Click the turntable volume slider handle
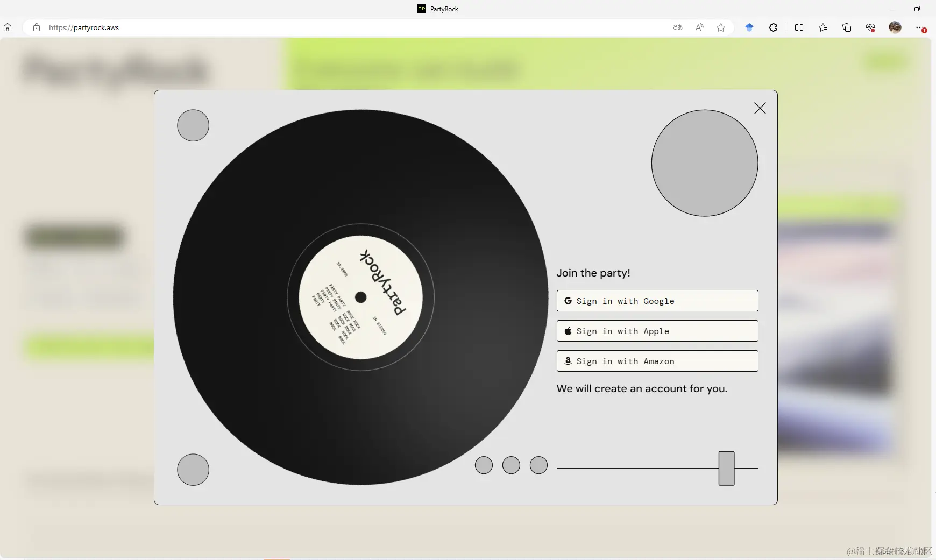The image size is (936, 560). pyautogui.click(x=726, y=468)
